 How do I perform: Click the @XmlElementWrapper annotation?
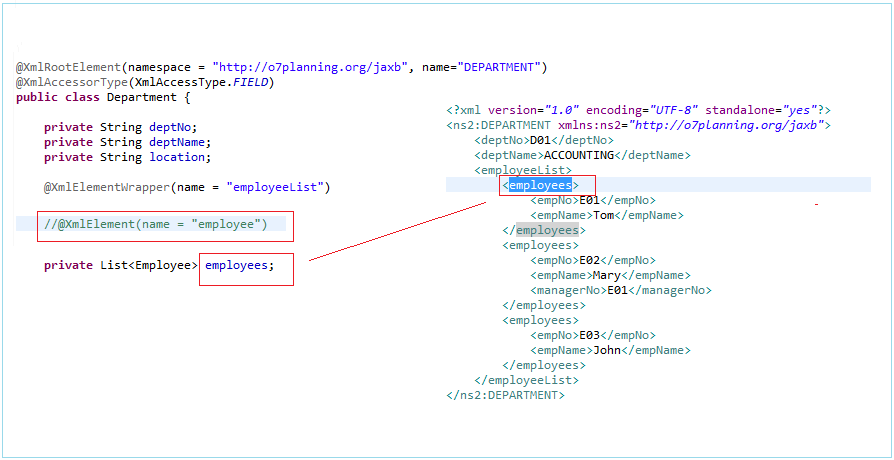(107, 186)
